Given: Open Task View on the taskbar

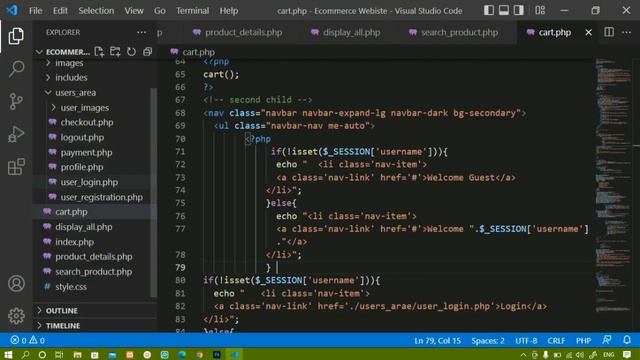Looking at the screenshot, I should [59, 355].
